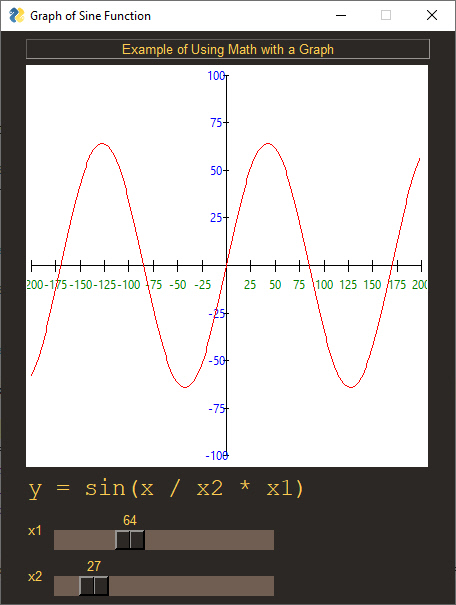Click the -100 label on the y-axis
The width and height of the screenshot is (456, 605).
216,456
